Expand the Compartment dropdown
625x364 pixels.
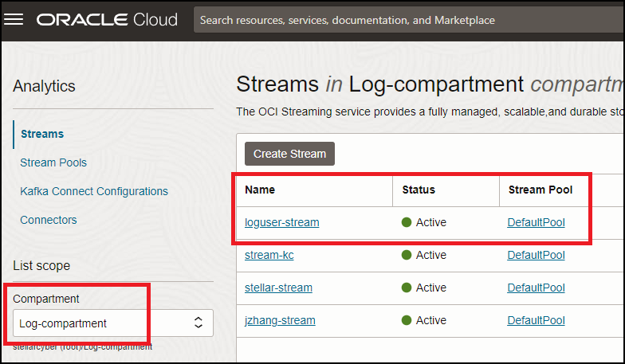tap(112, 323)
